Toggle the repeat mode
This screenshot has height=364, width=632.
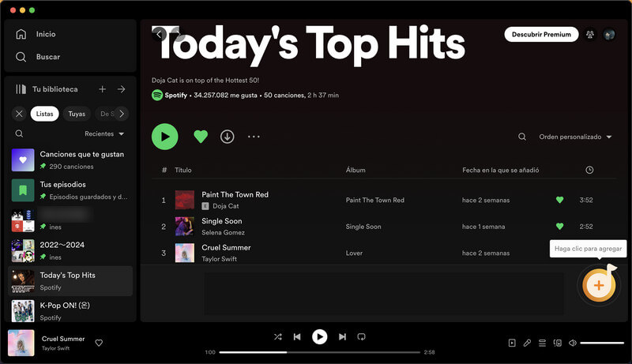pyautogui.click(x=362, y=336)
